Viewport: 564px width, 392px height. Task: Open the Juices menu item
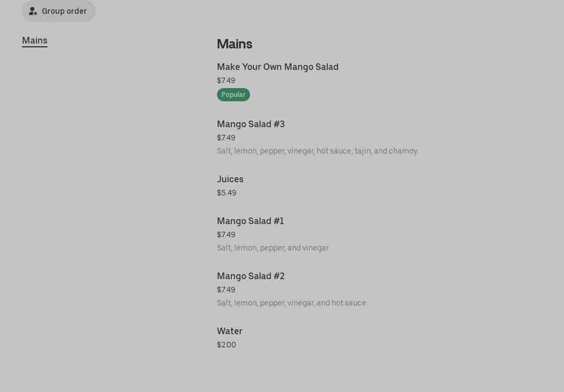tap(230, 179)
